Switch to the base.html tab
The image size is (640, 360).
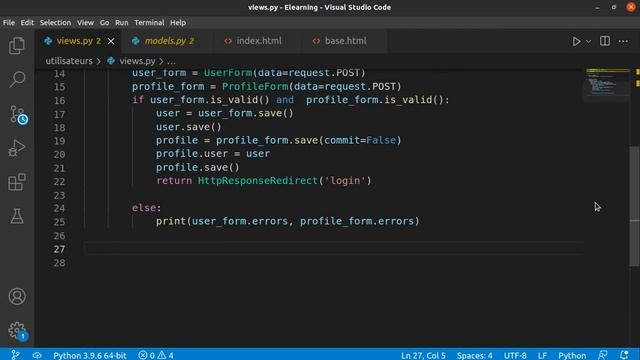coord(345,41)
